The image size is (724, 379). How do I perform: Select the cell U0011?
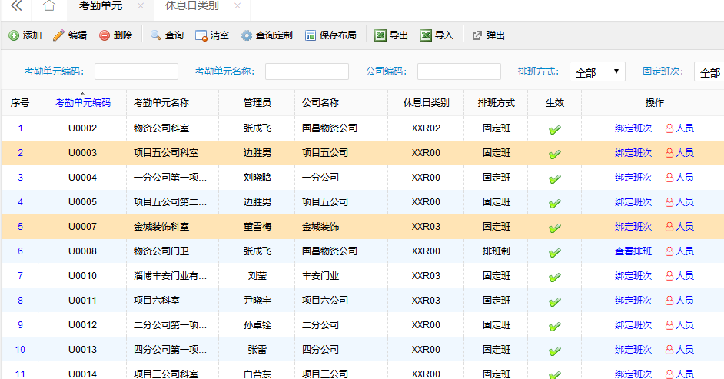coord(83,301)
